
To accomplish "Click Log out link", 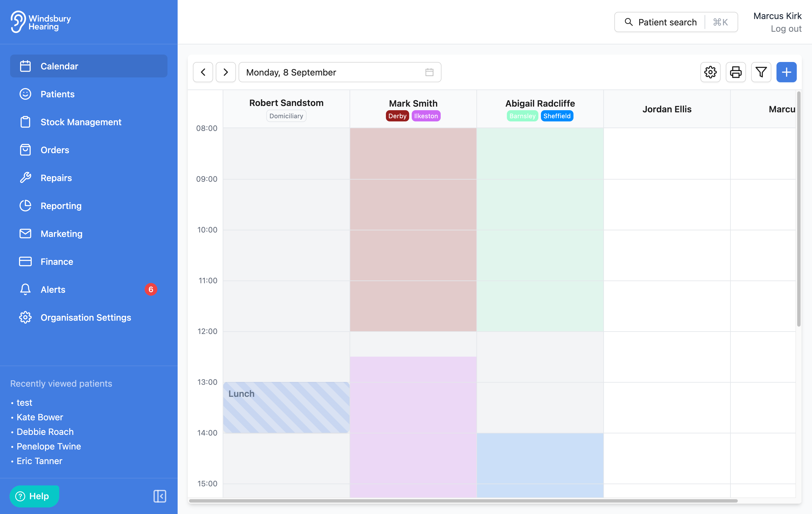I will [786, 29].
